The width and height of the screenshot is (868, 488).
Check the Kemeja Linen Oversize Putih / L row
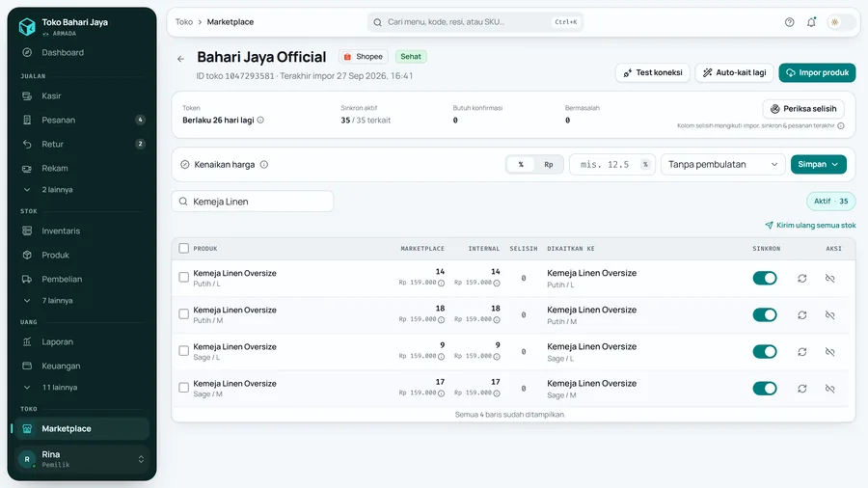[x=184, y=277]
